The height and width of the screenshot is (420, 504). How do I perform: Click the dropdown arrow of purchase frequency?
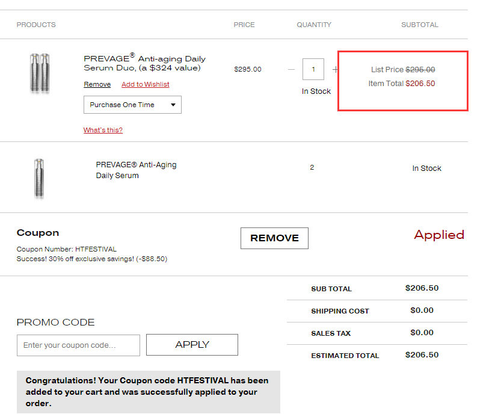point(173,105)
